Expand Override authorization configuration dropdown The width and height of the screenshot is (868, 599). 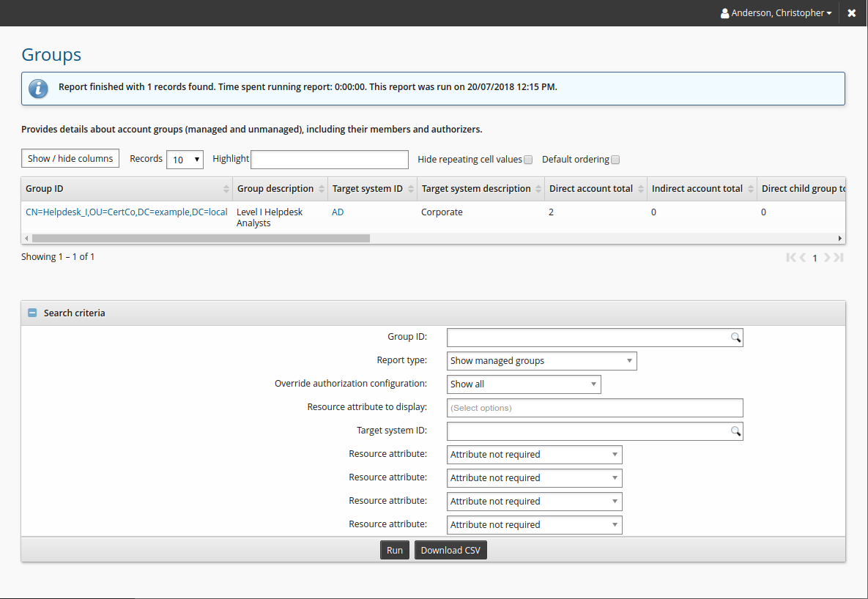click(524, 384)
